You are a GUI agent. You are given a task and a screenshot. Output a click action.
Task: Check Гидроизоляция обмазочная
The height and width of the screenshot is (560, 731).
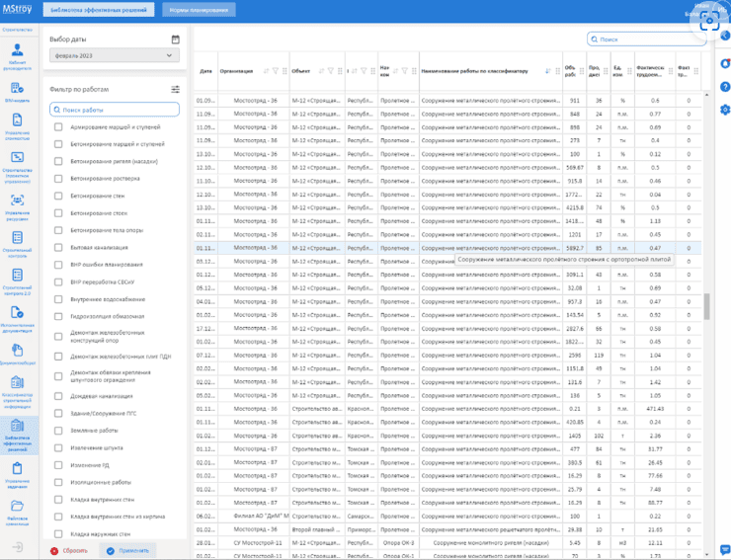58,316
